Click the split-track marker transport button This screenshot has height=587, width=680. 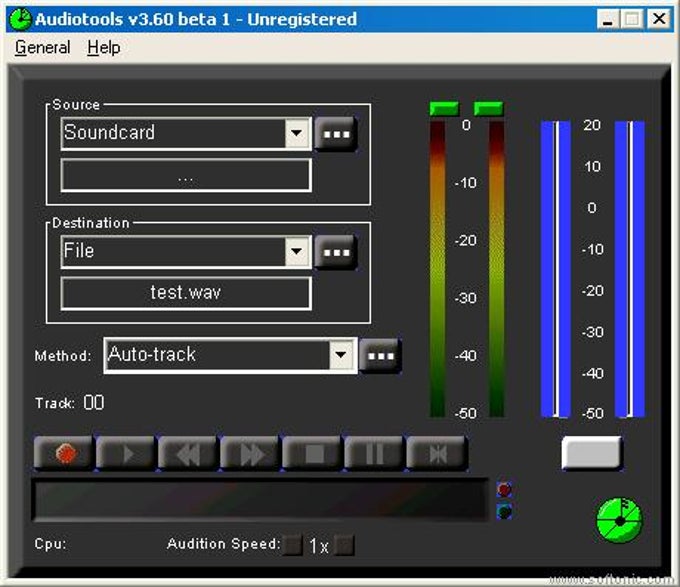[x=436, y=453]
